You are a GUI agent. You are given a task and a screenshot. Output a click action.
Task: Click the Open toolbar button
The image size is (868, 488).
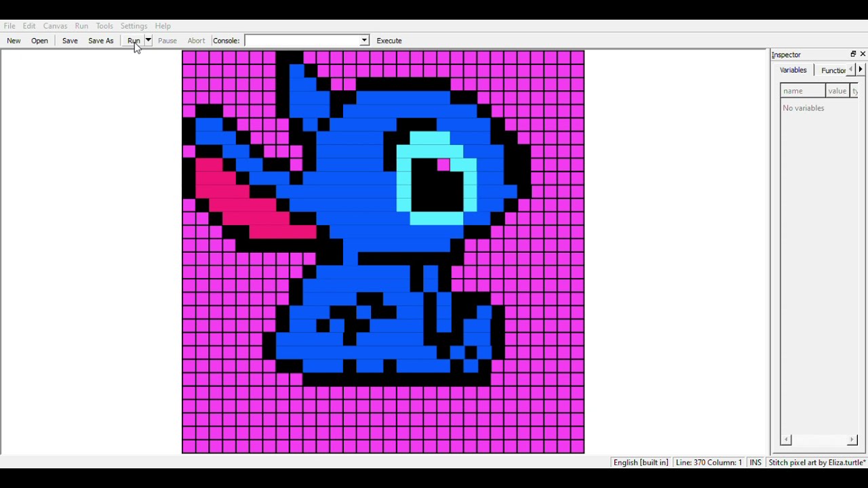(x=39, y=41)
